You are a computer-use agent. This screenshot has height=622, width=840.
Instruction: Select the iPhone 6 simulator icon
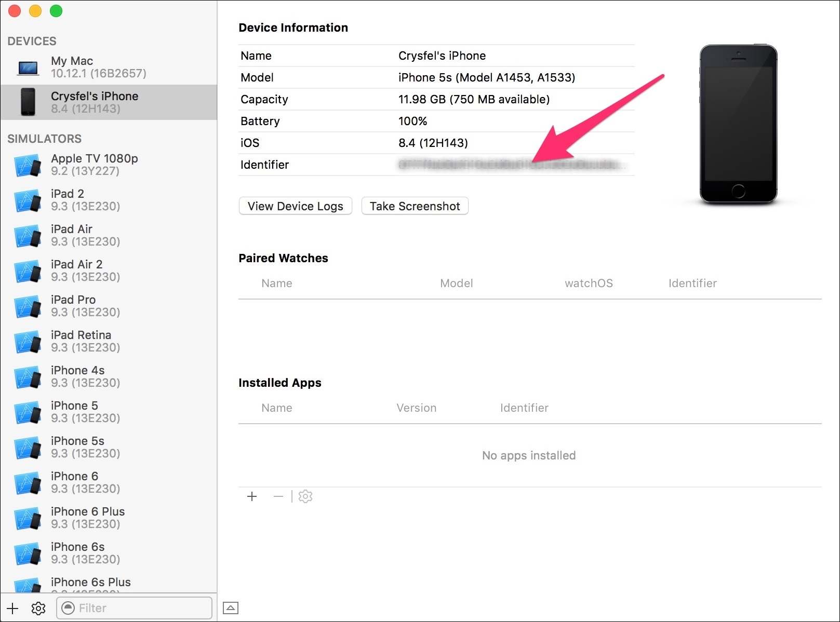click(28, 483)
